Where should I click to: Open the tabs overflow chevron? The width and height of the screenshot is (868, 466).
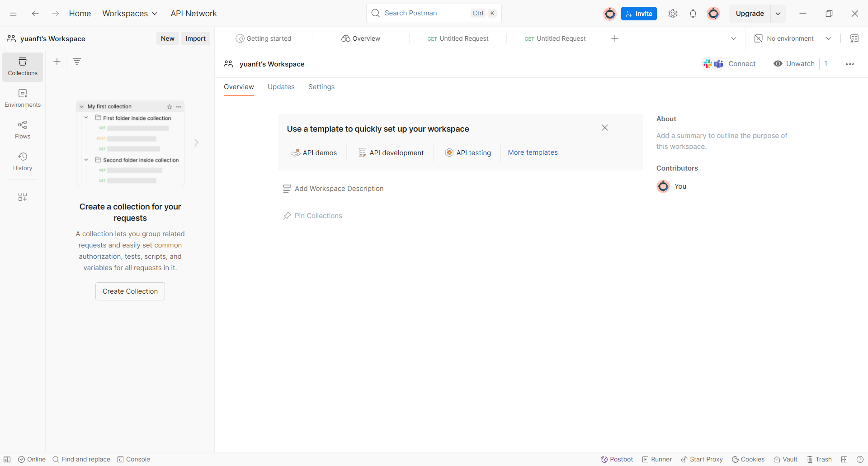[734, 38]
